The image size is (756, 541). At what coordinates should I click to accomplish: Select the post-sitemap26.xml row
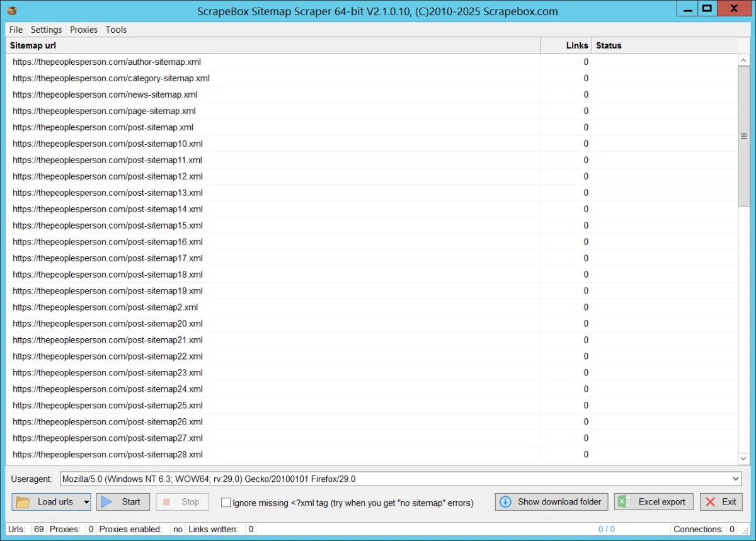click(372, 422)
